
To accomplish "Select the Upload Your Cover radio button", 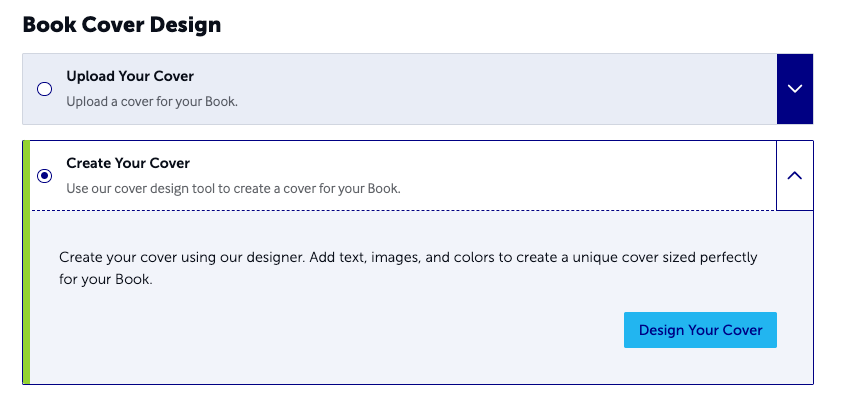I will point(45,89).
